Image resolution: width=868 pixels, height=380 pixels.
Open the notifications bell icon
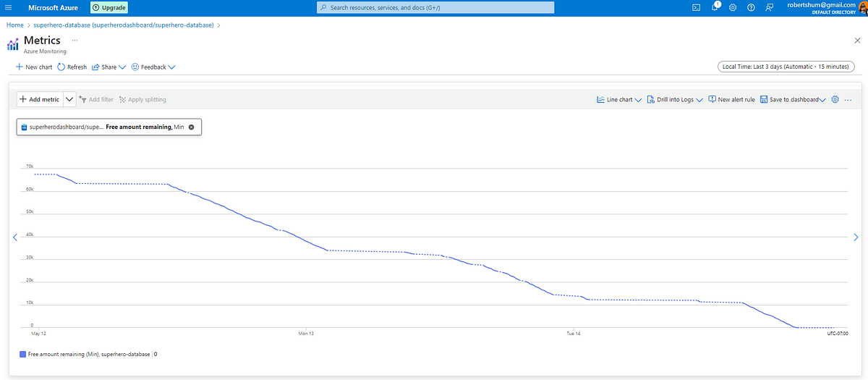coord(715,7)
